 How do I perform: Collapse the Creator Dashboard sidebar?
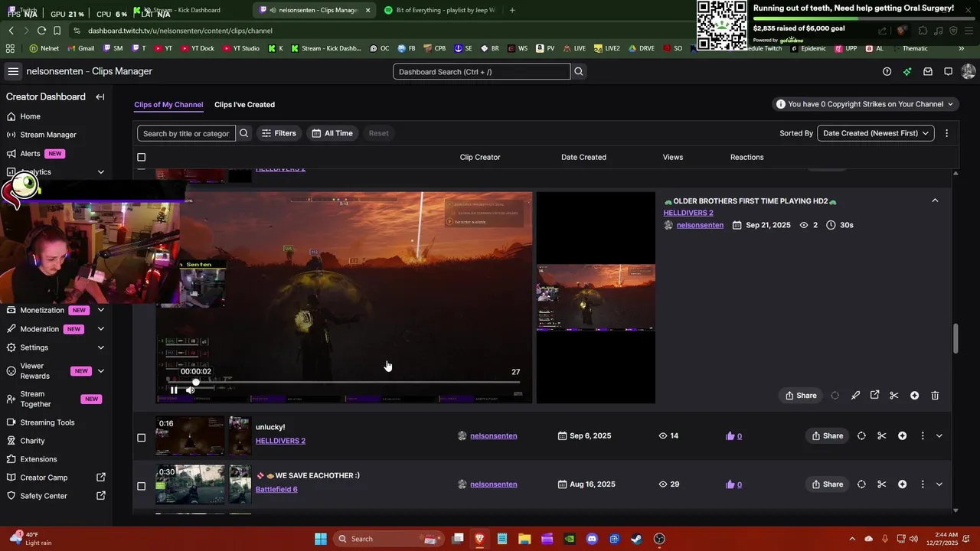coord(100,97)
